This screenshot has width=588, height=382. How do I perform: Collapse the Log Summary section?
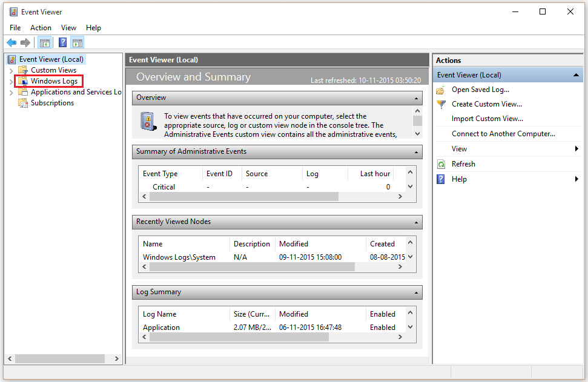tap(416, 293)
